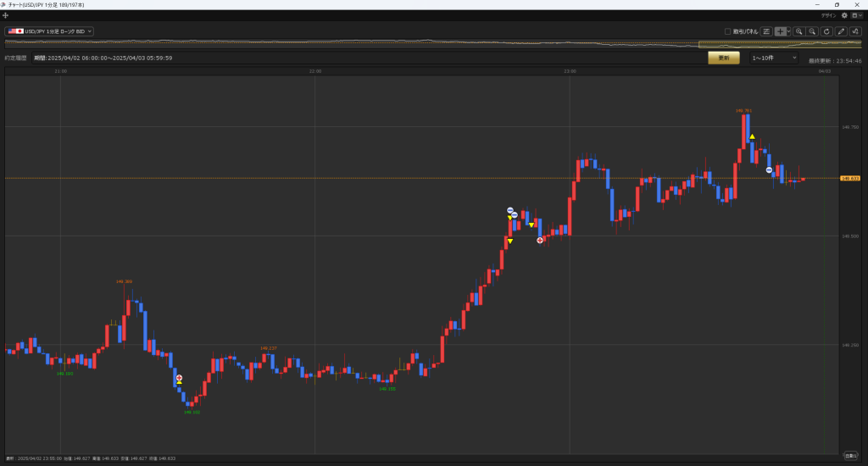The image size is (868, 466).
Task: Click the move handle icon at top left
Action: (x=6, y=15)
